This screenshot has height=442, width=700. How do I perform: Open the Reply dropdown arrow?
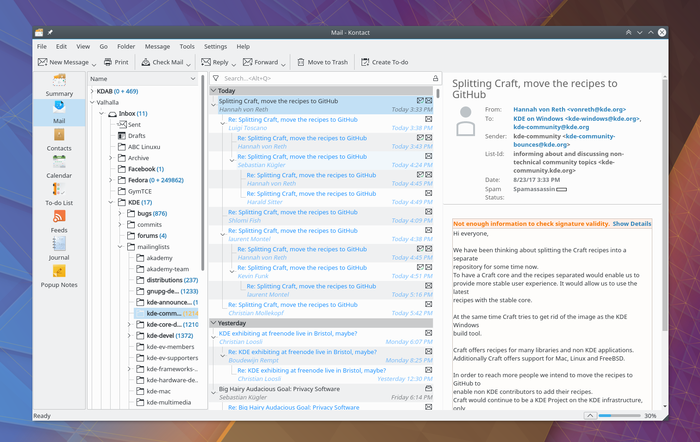click(x=233, y=62)
